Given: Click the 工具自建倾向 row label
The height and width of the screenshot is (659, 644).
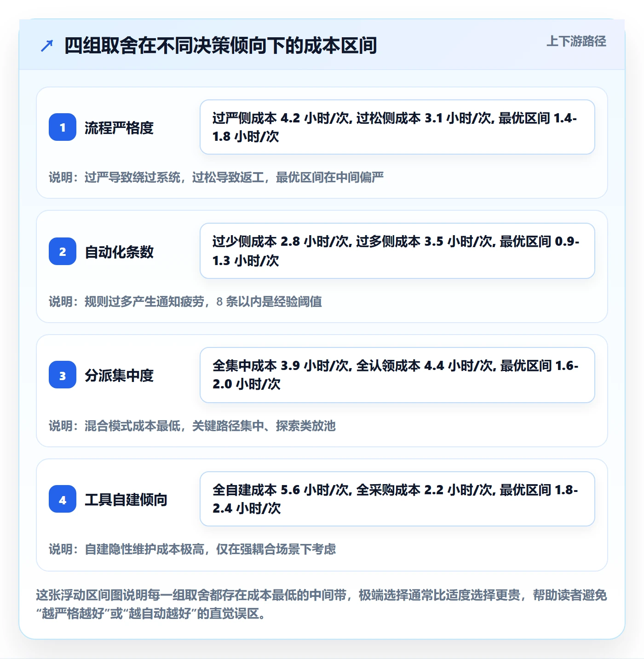Looking at the screenshot, I should click(126, 499).
